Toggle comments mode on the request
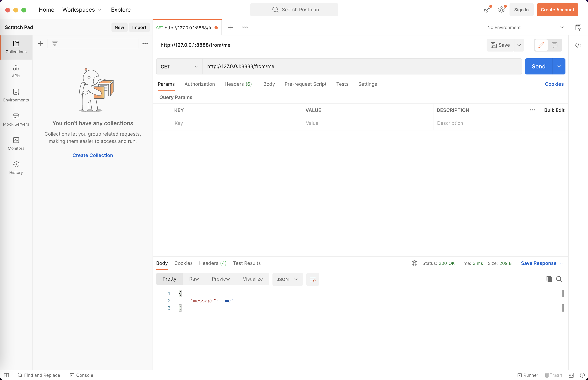588x380 pixels. (554, 45)
